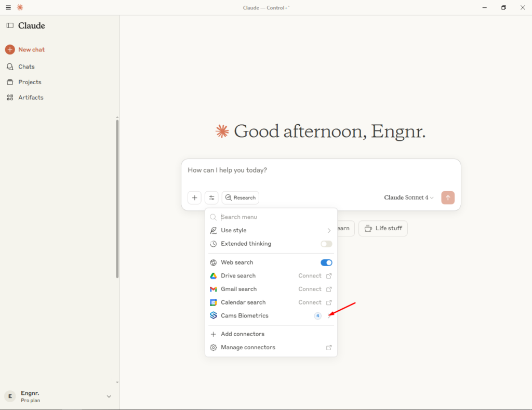Click the search and tools sliders icon
Image resolution: width=532 pixels, height=410 pixels.
tap(211, 197)
